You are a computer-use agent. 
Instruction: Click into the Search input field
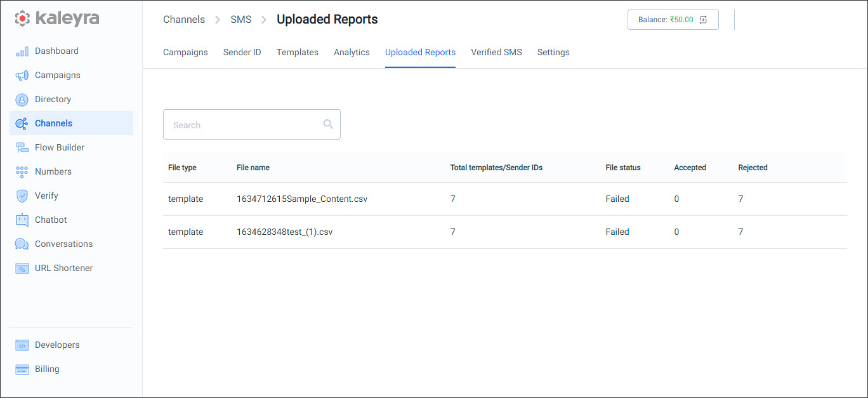pos(252,124)
